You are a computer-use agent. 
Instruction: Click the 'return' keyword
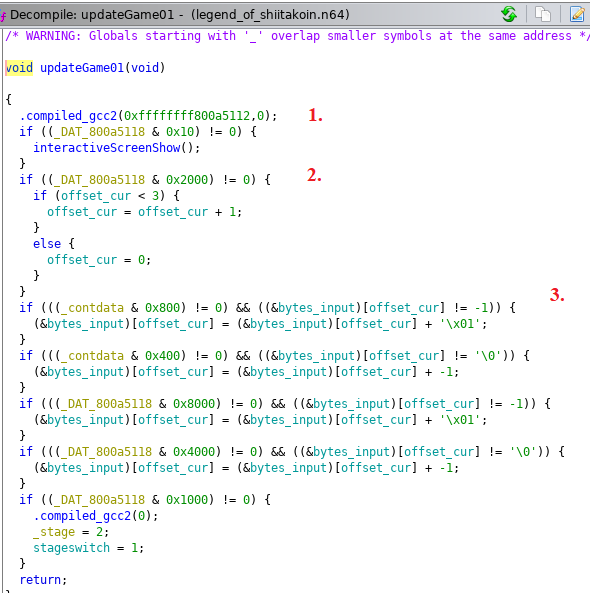click(40, 580)
